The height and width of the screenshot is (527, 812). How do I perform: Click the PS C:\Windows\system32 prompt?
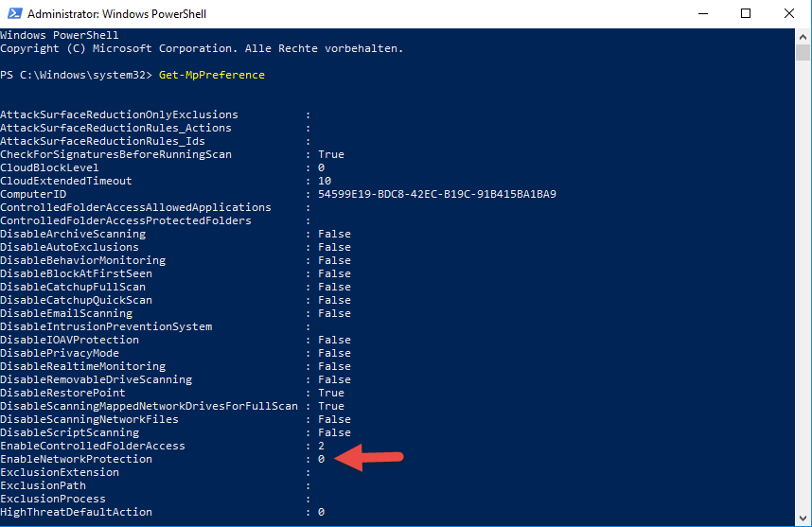click(x=76, y=75)
